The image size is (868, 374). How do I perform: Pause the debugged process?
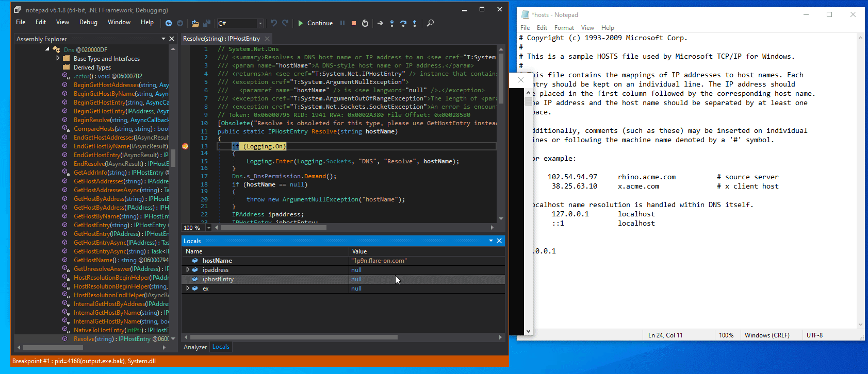pyautogui.click(x=342, y=23)
